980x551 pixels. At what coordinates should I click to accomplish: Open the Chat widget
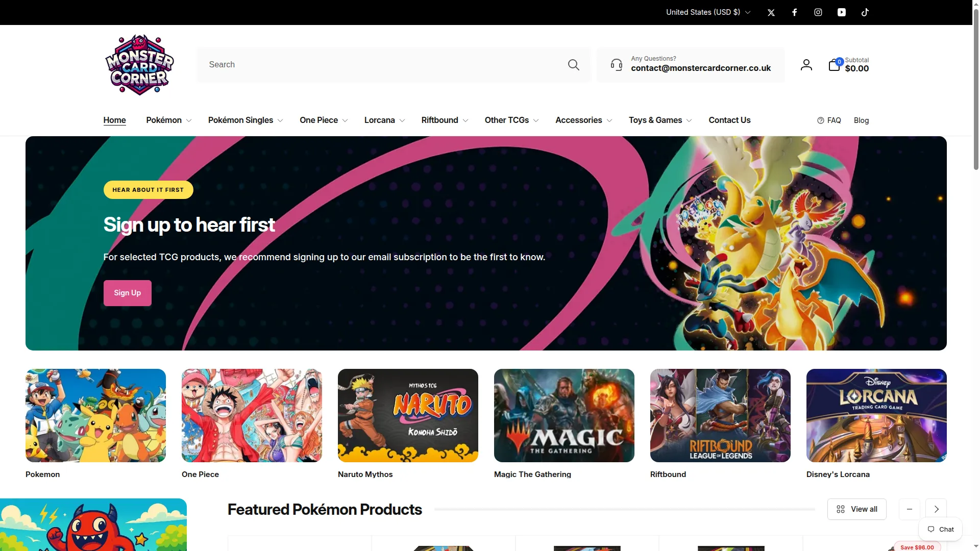940,529
